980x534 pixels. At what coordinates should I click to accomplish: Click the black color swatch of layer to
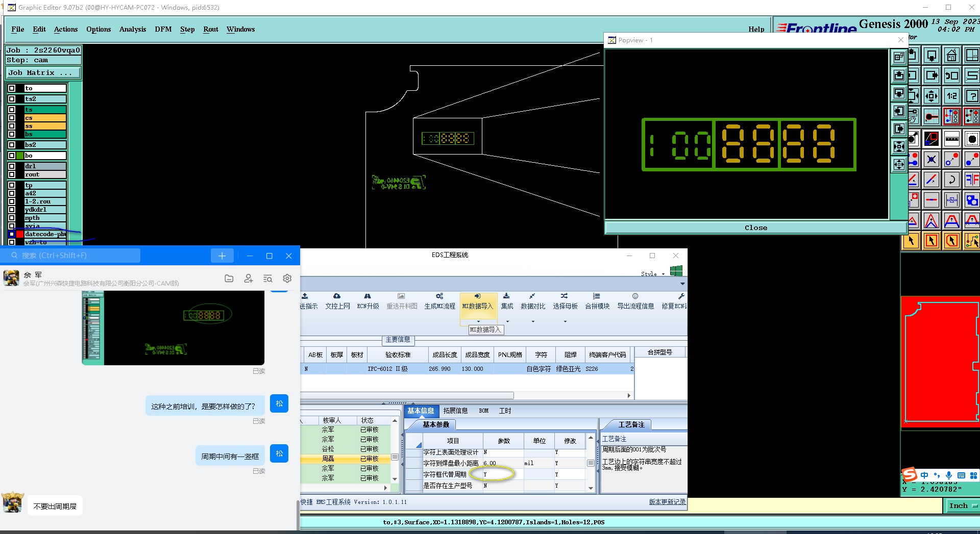(x=20, y=88)
